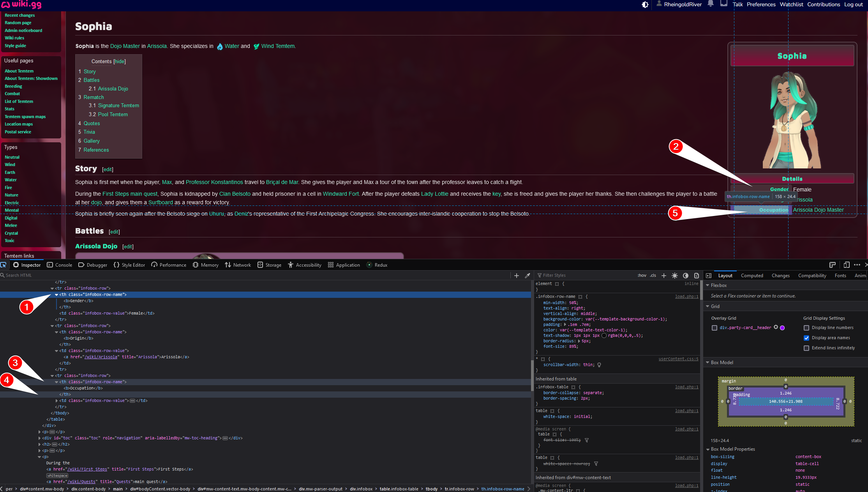The width and height of the screenshot is (868, 492).
Task: Click the grid highlight target icon
Action: tap(776, 327)
